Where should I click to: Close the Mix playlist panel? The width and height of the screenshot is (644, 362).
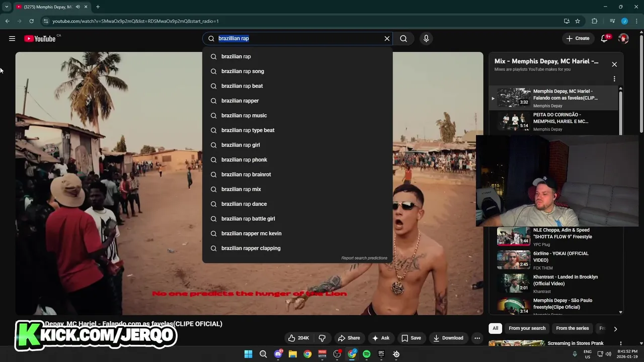tap(614, 64)
